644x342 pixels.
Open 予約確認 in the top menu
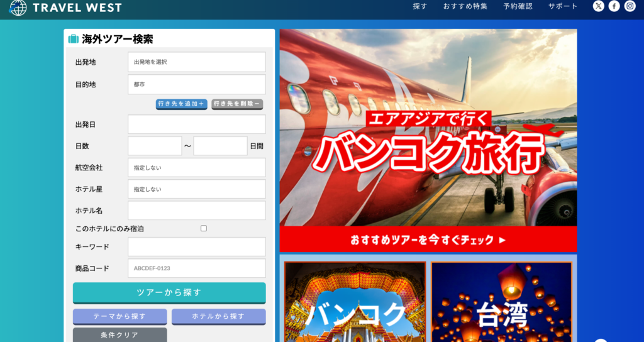(x=518, y=6)
